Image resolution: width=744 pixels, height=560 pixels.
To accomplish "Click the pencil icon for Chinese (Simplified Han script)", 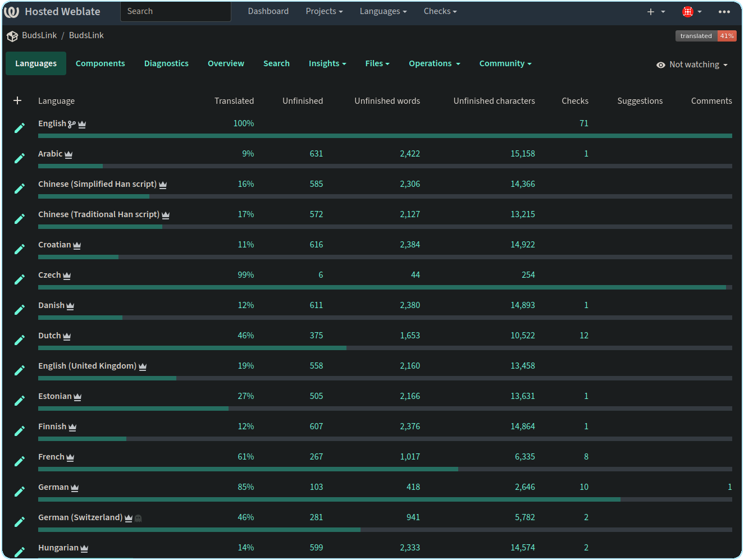I will point(20,189).
